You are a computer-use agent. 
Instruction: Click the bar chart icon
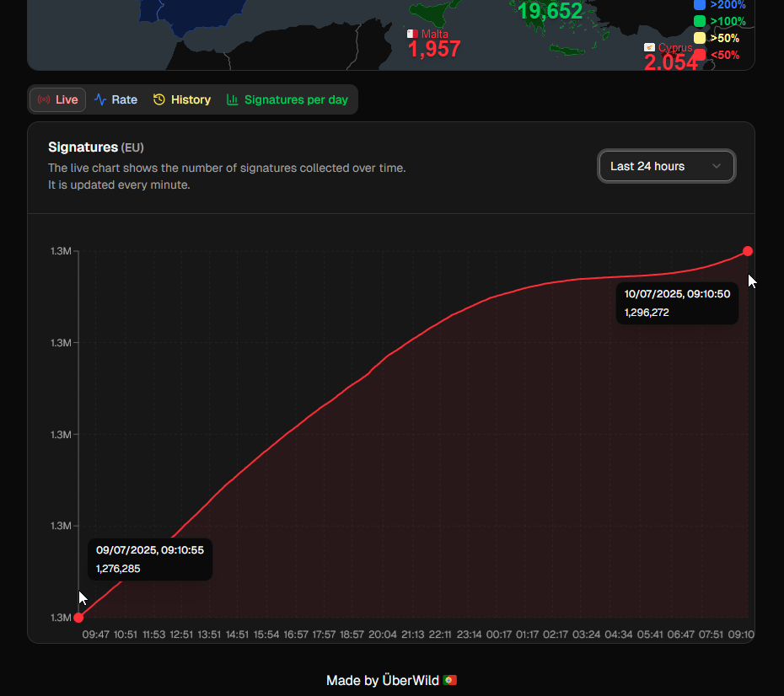point(232,99)
